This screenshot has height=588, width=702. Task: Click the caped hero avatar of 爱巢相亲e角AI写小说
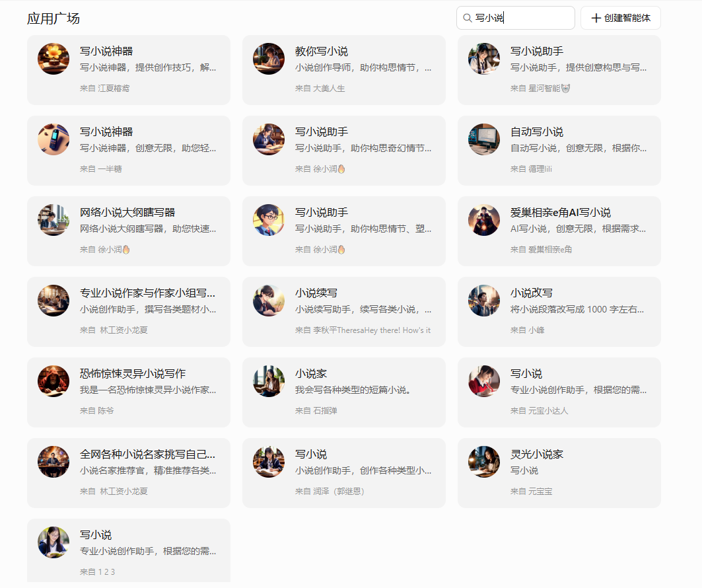(x=484, y=220)
